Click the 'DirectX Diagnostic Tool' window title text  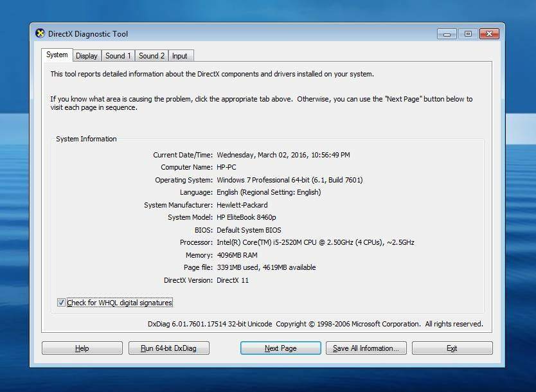coord(88,34)
